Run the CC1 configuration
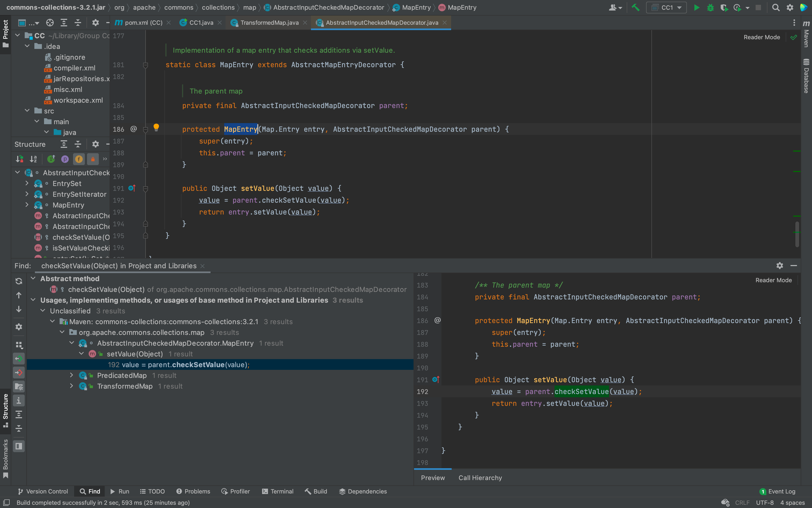 click(697, 8)
